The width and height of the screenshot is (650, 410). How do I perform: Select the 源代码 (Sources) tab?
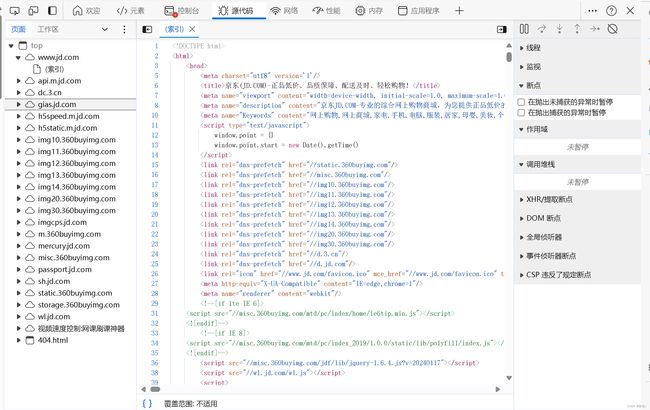236,11
